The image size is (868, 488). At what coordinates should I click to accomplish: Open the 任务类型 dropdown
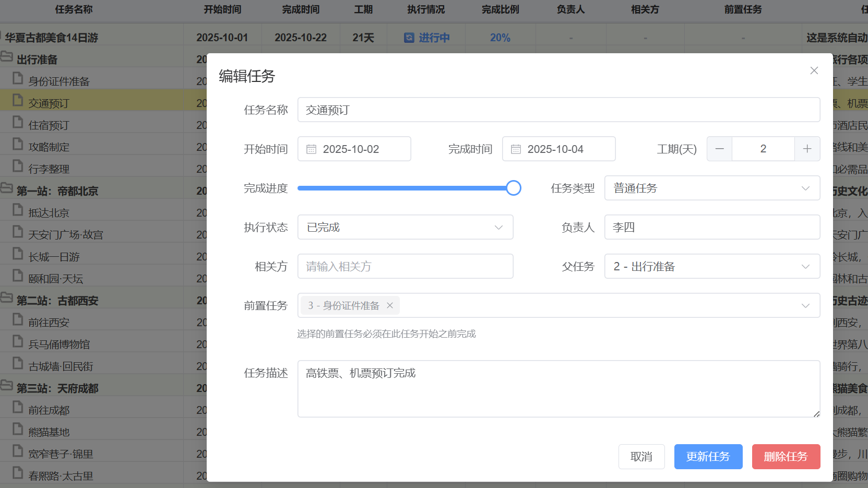tap(712, 188)
